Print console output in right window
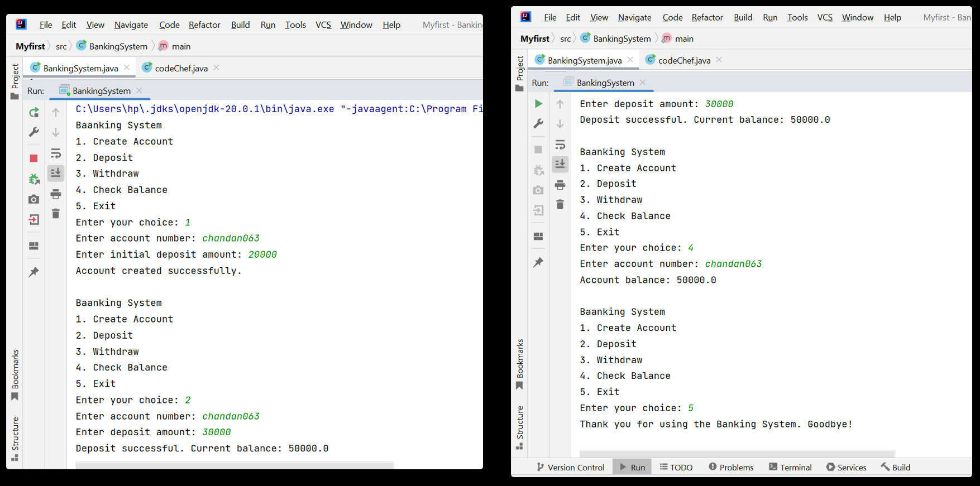 click(x=560, y=185)
